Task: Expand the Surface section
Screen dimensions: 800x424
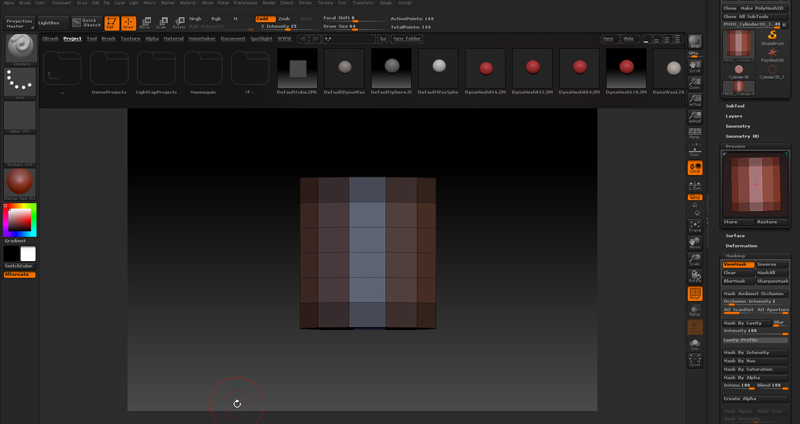Action: point(735,236)
